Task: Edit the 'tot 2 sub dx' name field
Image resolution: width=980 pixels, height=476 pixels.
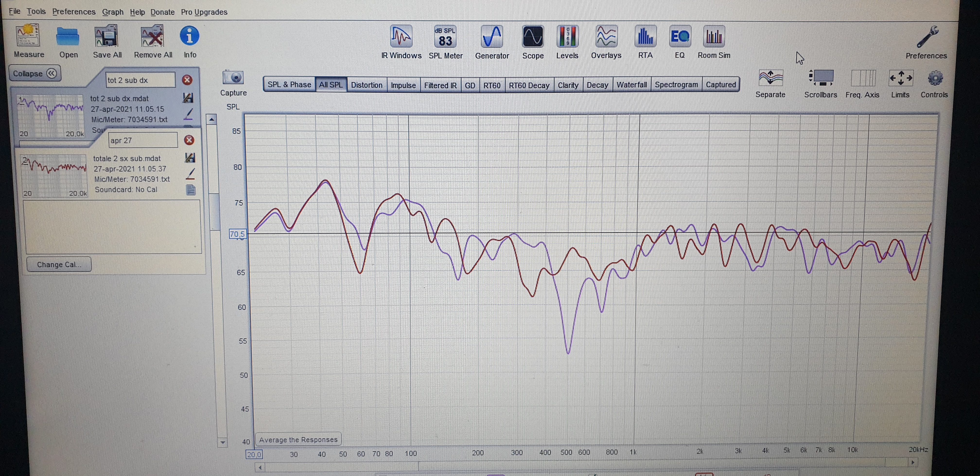Action: click(x=140, y=80)
